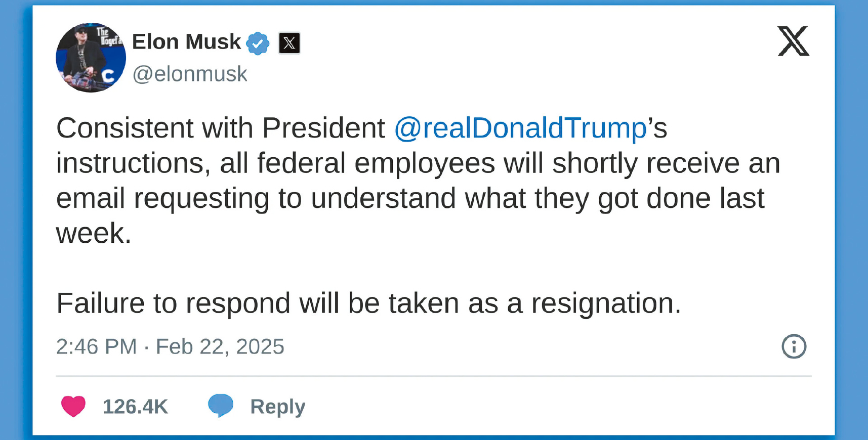Click the 2:46 PM time text
868x440 pixels.
point(96,347)
